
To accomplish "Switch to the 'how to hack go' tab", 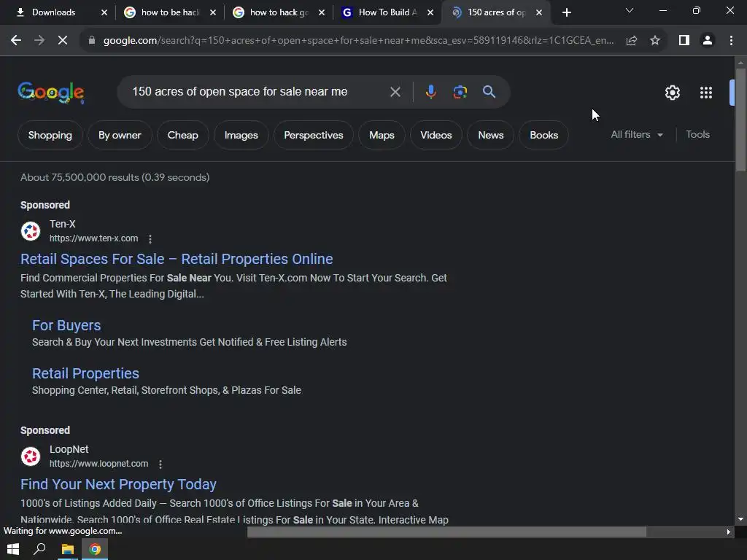I will [278, 12].
